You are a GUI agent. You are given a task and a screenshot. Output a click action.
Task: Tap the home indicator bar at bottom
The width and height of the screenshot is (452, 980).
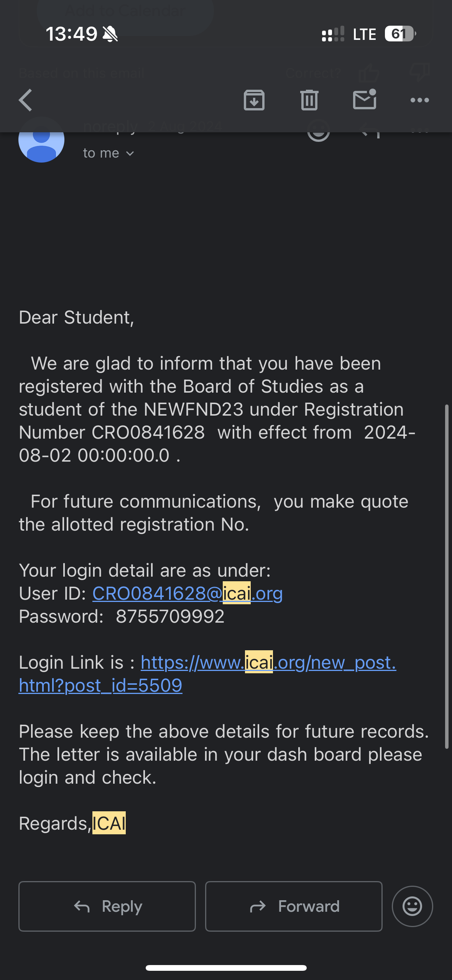pyautogui.click(x=226, y=968)
